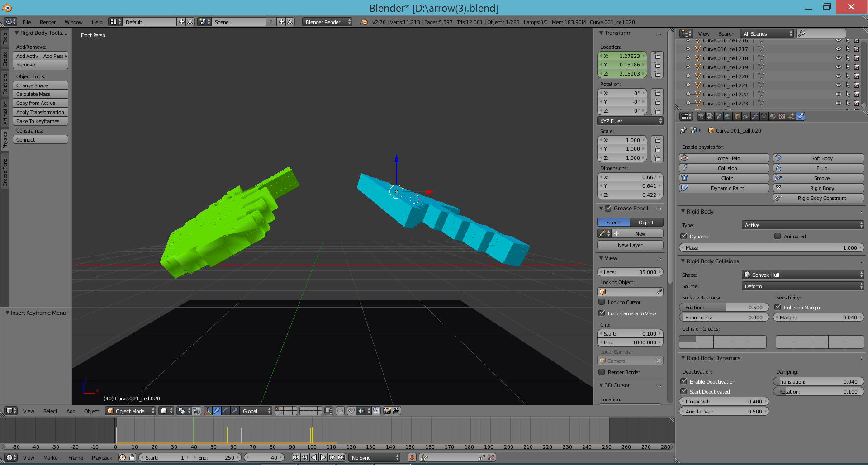The width and height of the screenshot is (868, 465).
Task: Toggle the 3D manipulator axis icon
Action: (208, 411)
